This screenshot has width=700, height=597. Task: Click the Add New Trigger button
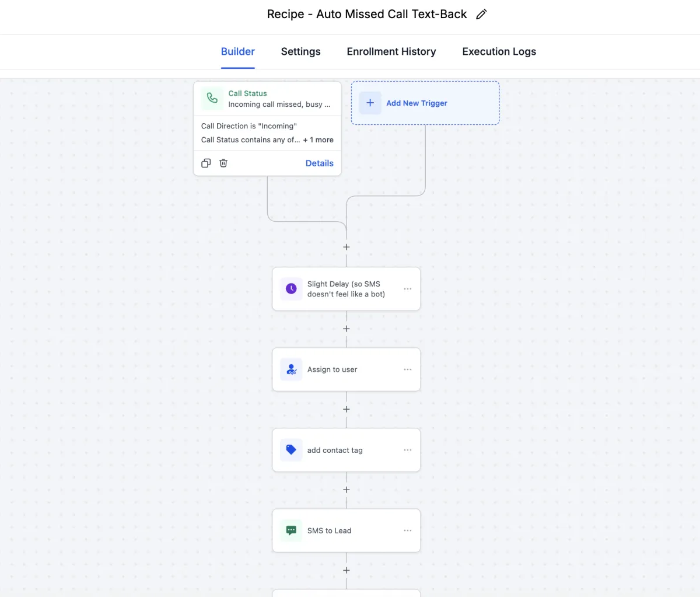pos(416,103)
